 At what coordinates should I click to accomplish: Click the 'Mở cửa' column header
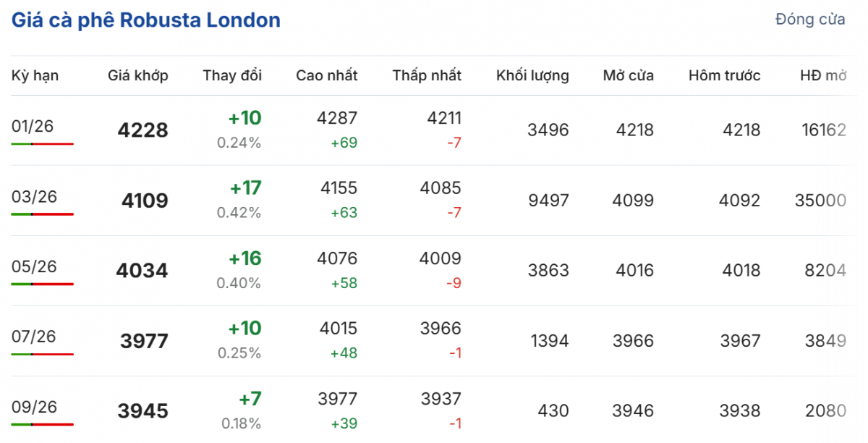click(x=628, y=75)
